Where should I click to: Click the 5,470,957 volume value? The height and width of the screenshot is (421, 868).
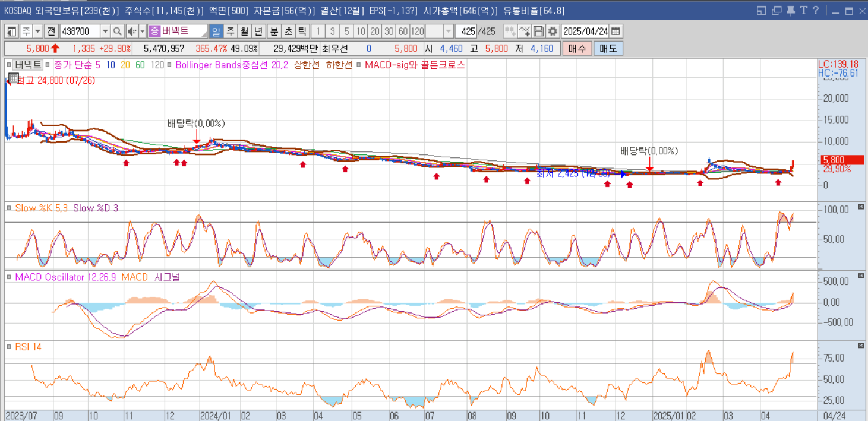click(x=164, y=49)
